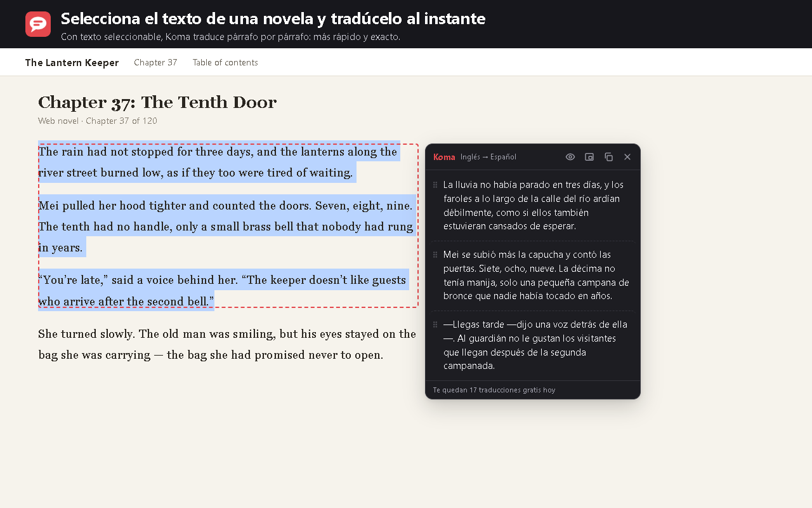
Task: Click the Koma chat bubble logo in header
Action: point(38,24)
